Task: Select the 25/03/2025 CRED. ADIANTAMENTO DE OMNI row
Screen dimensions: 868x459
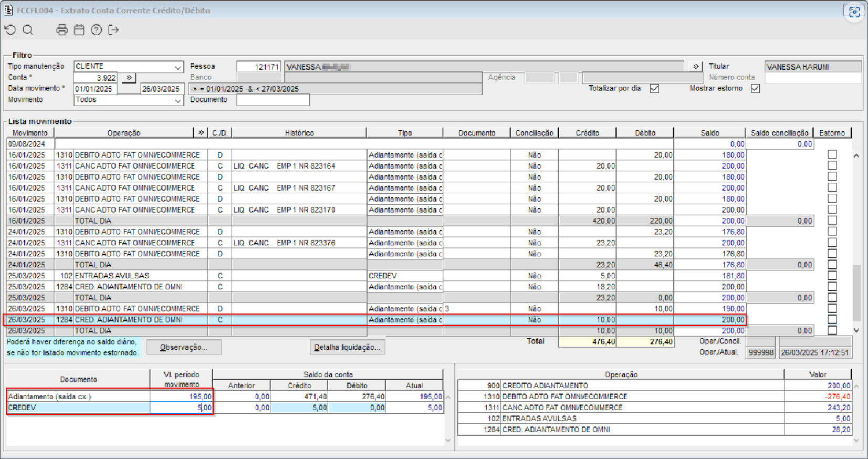Action: click(377, 287)
